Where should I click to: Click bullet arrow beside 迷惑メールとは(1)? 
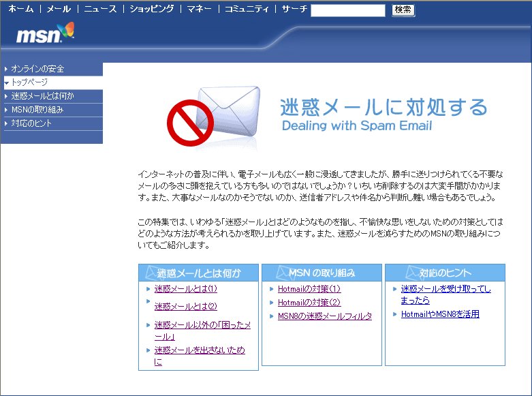point(148,290)
